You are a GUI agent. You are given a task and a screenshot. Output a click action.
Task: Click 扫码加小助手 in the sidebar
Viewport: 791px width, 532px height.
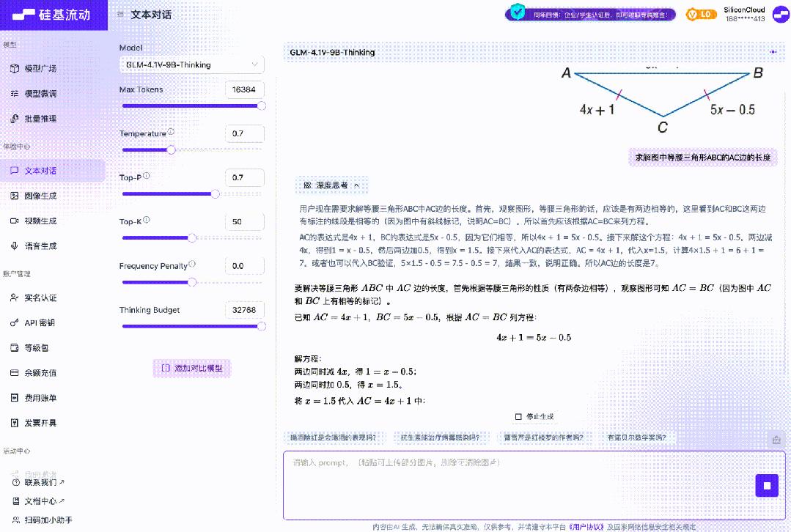tap(43, 520)
